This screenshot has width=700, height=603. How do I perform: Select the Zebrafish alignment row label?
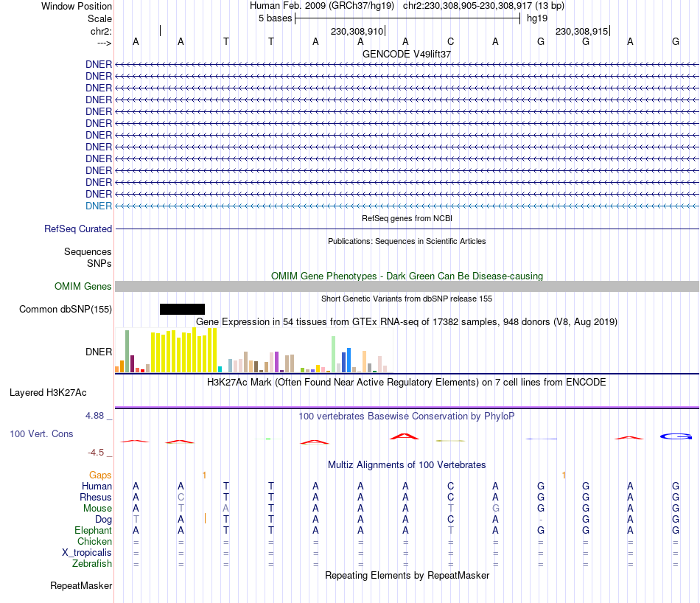[92, 564]
